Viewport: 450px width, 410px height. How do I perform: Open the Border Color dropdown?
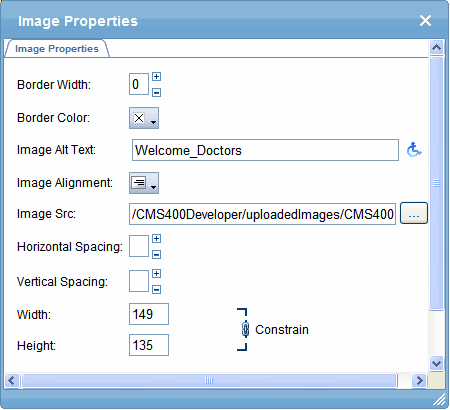[x=144, y=118]
